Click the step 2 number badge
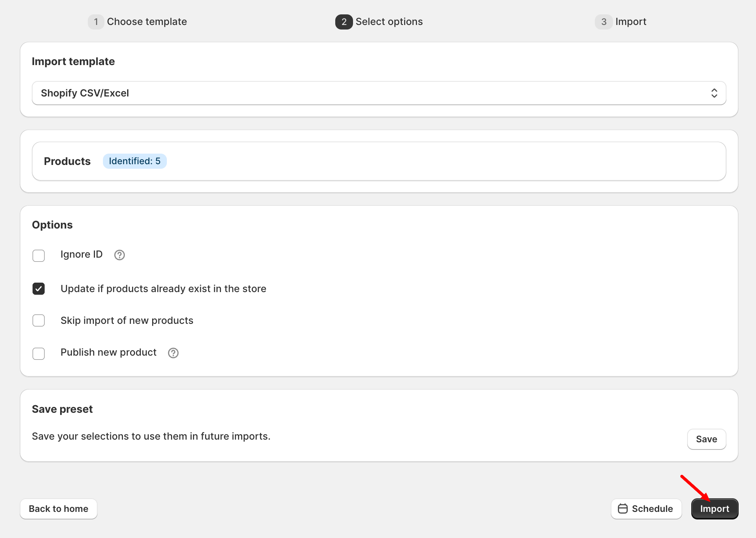The image size is (756, 538). tap(344, 22)
